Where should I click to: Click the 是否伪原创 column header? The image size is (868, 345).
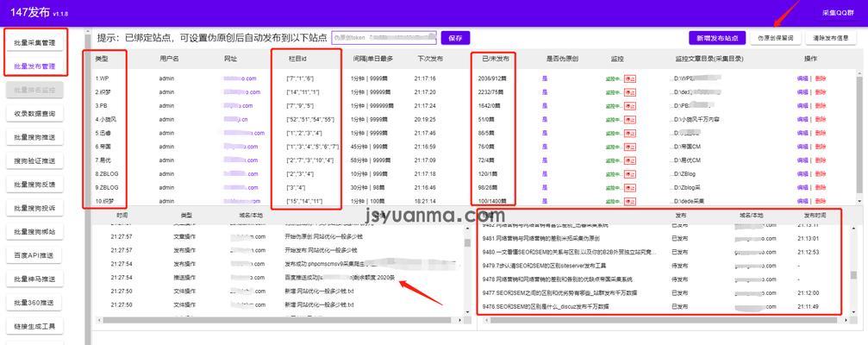[562, 59]
